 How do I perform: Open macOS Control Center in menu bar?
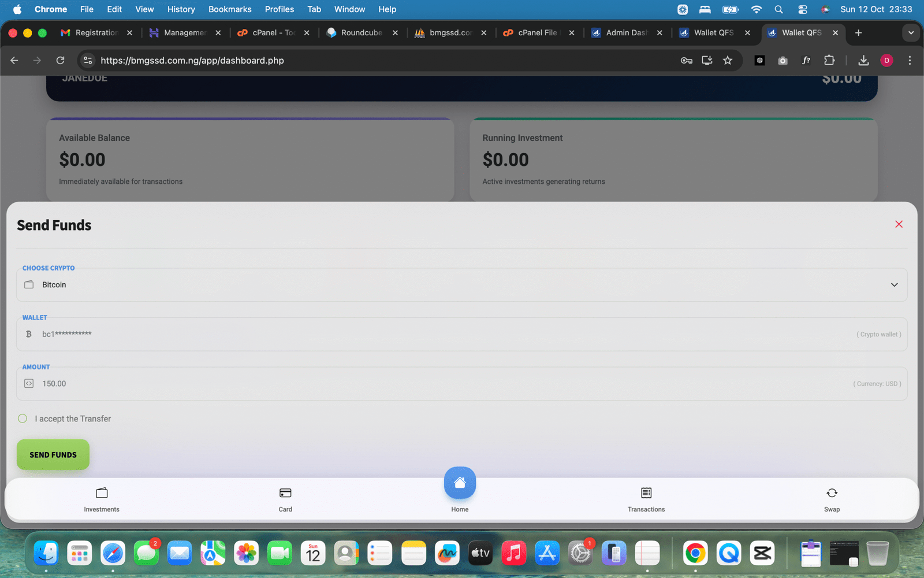803,9
